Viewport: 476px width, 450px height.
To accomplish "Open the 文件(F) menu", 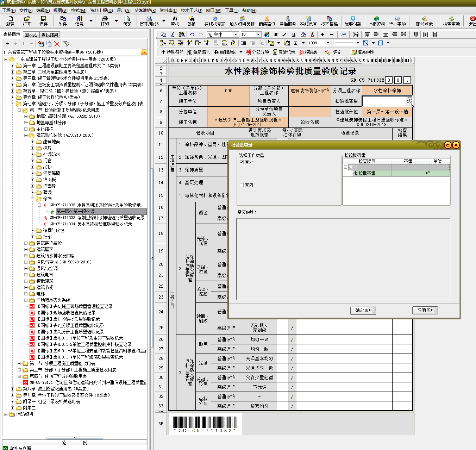I will pos(26,11).
